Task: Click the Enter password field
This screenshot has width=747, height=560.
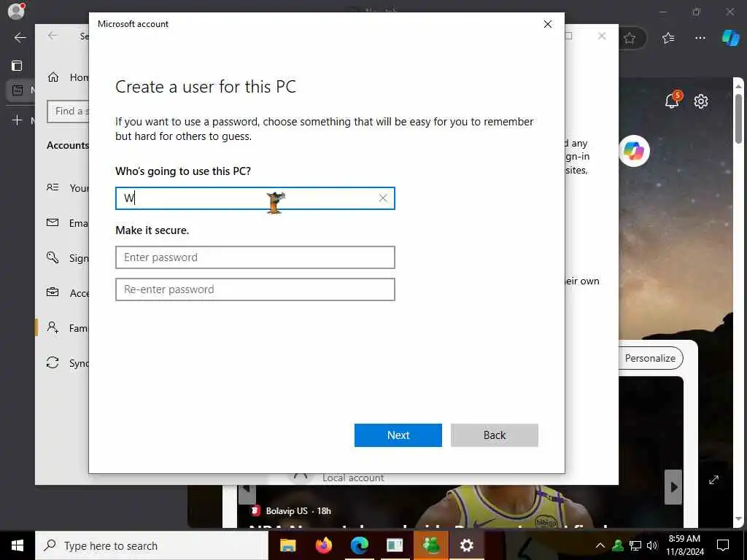Action: pos(255,257)
